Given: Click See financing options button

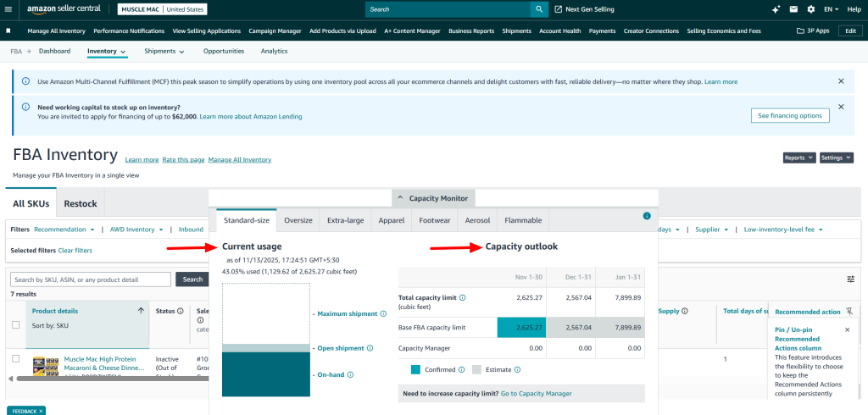Looking at the screenshot, I should [x=790, y=116].
